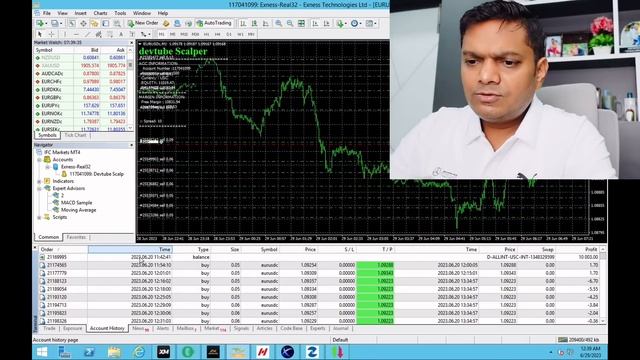The height and width of the screenshot is (360, 640).
Task: Switch to H4 timeframe
Action: tap(218, 34)
